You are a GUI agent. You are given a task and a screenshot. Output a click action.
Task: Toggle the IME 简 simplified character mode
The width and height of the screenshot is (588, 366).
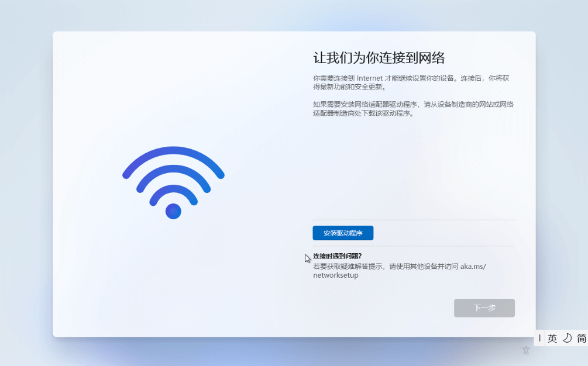pos(582,339)
